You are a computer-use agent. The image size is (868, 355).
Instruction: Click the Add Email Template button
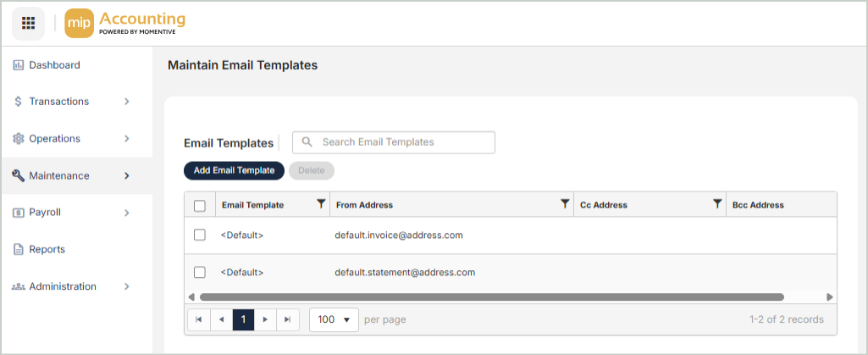click(x=234, y=170)
